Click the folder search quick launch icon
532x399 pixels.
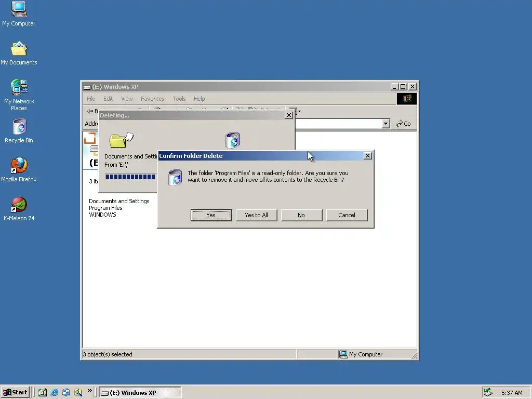78,393
